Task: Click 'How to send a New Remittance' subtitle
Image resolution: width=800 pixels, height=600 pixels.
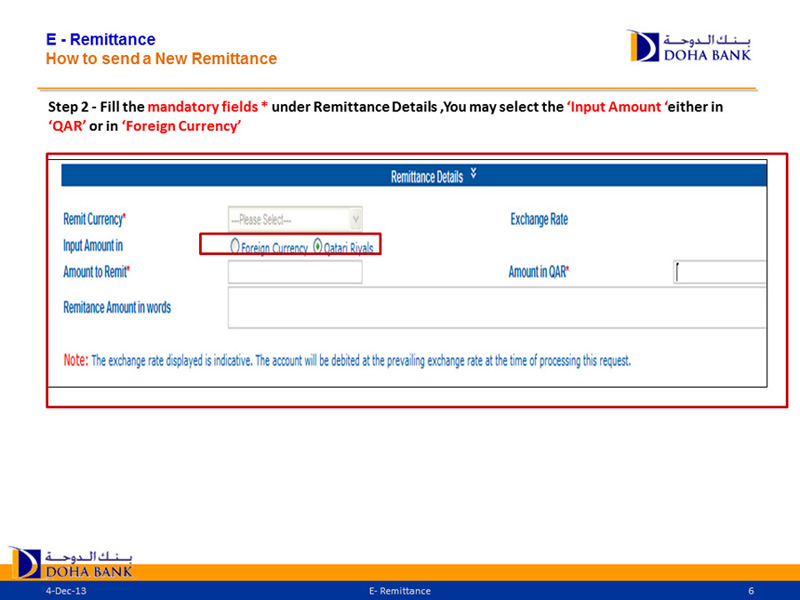Action: 161,59
